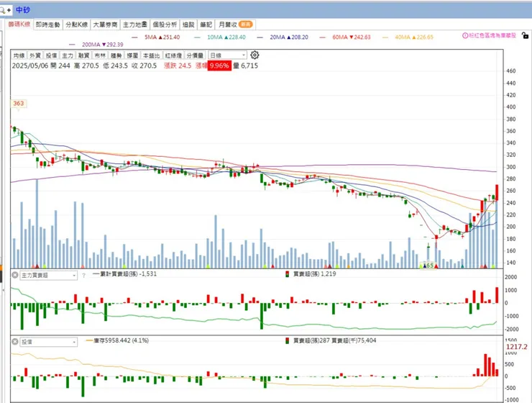Image resolution: width=532 pixels, height=403 pixels.
Task: Click the red 9.96% change badge
Action: (219, 65)
